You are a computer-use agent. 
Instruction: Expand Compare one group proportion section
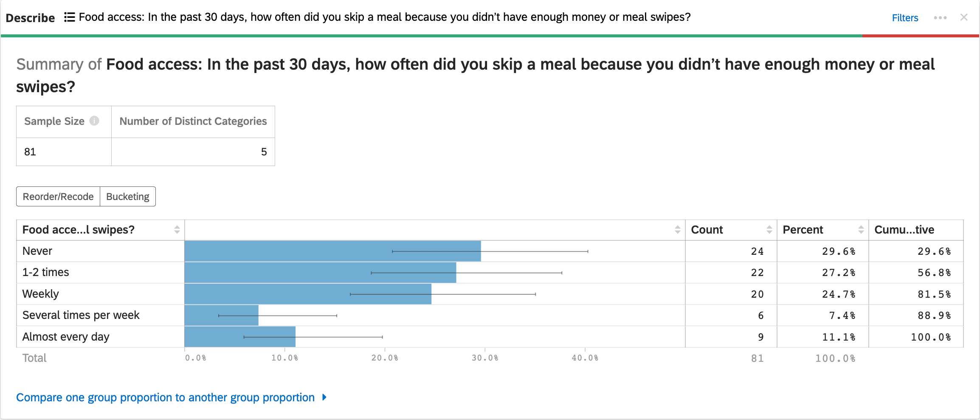click(x=165, y=397)
